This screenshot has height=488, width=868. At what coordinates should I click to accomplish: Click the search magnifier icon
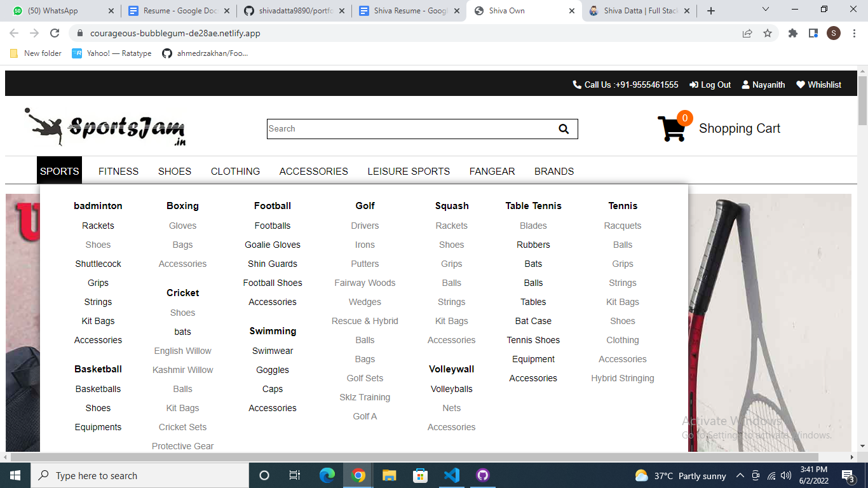[564, 129]
